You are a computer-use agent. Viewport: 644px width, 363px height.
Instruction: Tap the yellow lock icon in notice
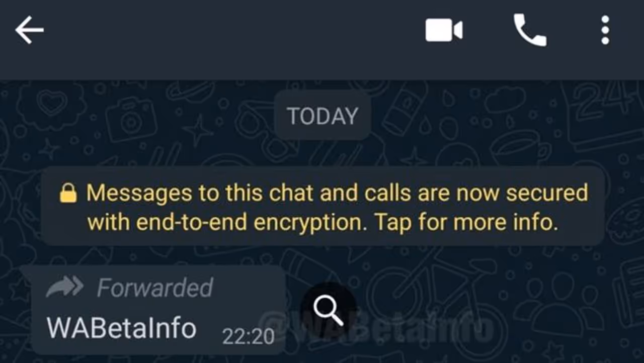68,194
